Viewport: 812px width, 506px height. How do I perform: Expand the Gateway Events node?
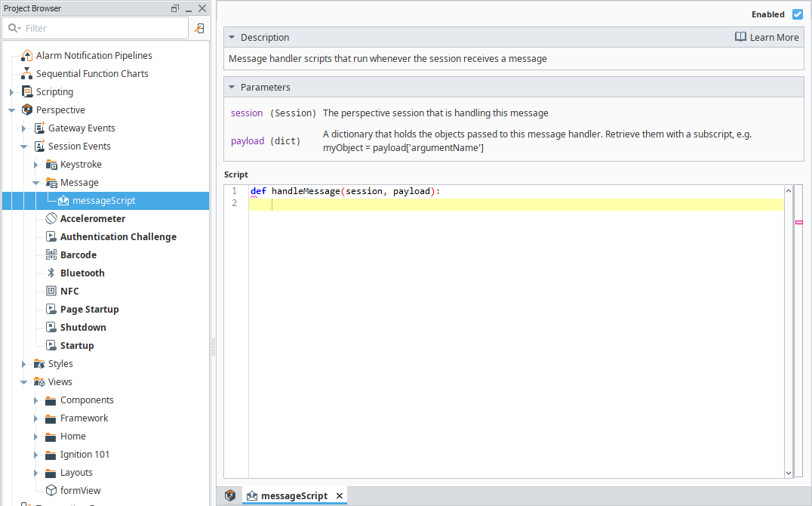24,128
